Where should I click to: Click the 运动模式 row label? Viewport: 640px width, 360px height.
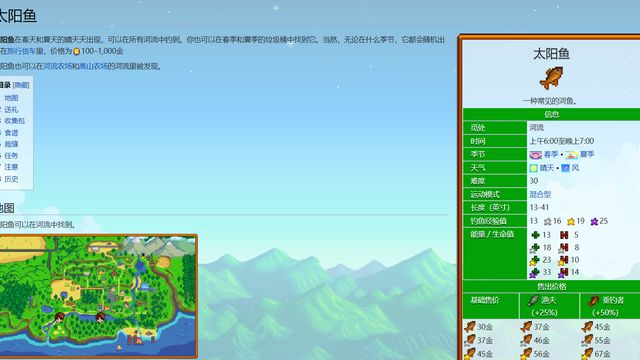485,194
